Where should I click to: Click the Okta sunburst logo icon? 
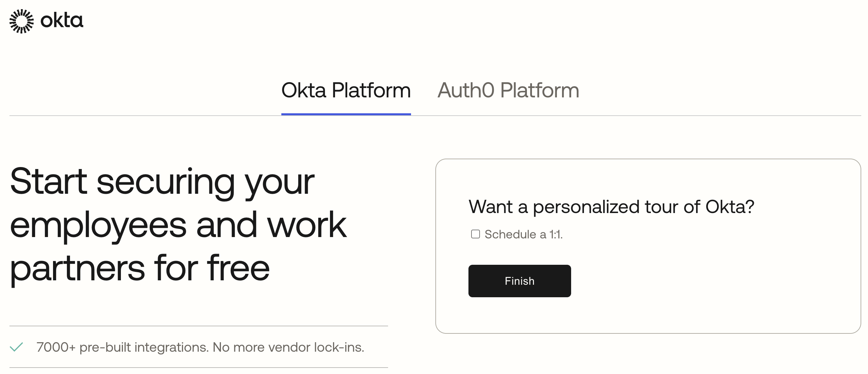pyautogui.click(x=22, y=21)
